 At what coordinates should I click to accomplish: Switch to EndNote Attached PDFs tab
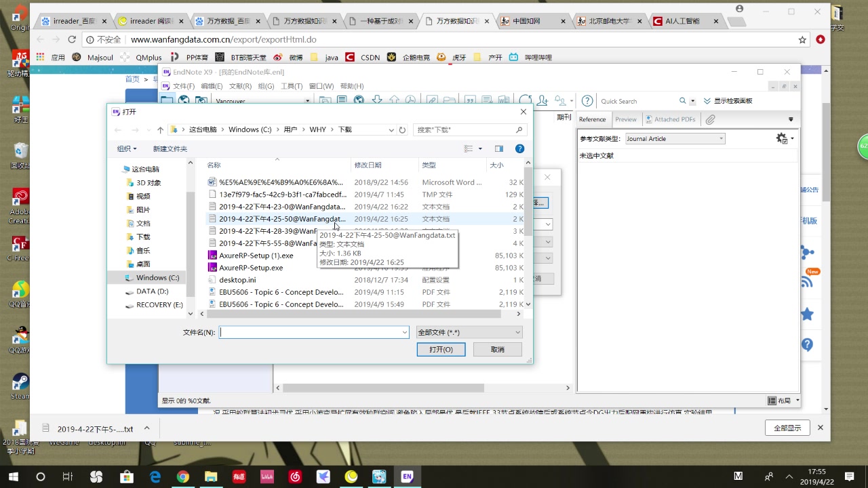670,119
